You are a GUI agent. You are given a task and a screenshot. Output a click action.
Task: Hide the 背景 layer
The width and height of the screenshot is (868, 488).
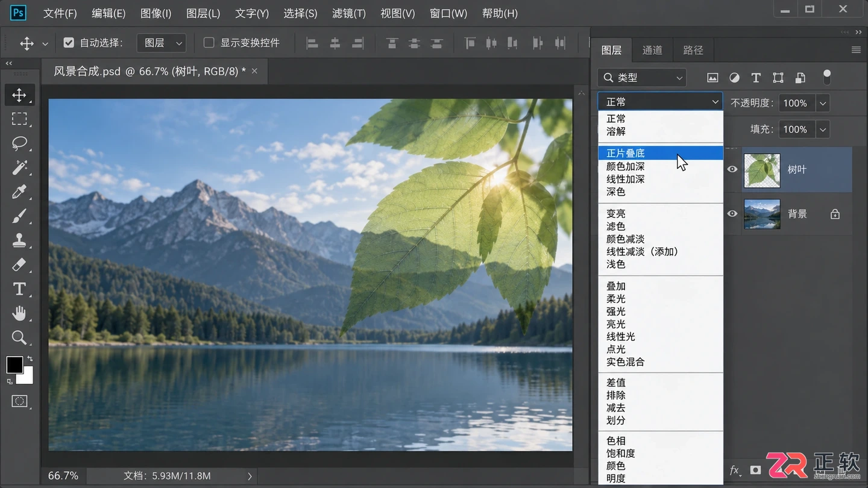(732, 214)
